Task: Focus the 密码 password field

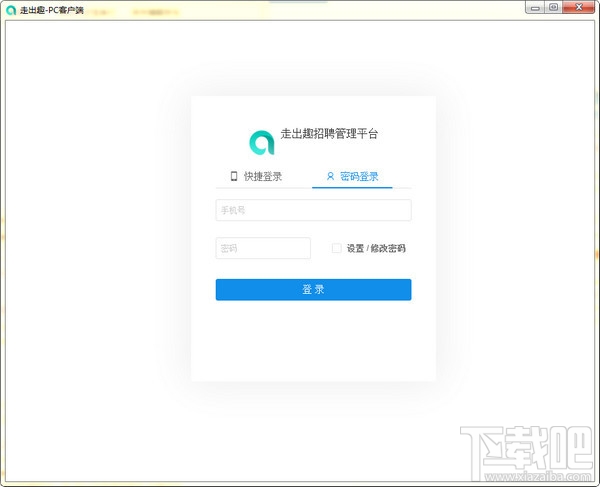Action: [x=263, y=248]
